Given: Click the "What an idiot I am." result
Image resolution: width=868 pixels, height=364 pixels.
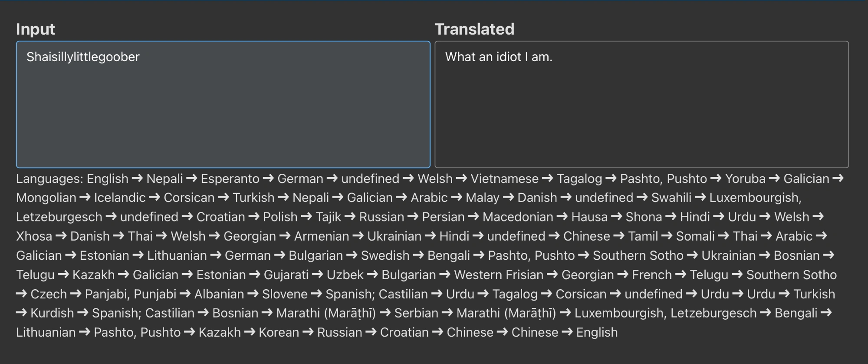Looking at the screenshot, I should (x=499, y=57).
